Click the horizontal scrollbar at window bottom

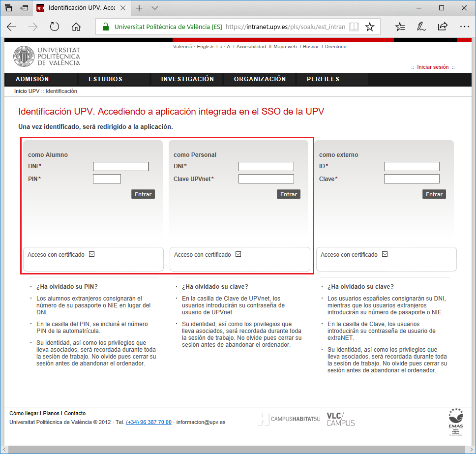[x=236, y=450]
